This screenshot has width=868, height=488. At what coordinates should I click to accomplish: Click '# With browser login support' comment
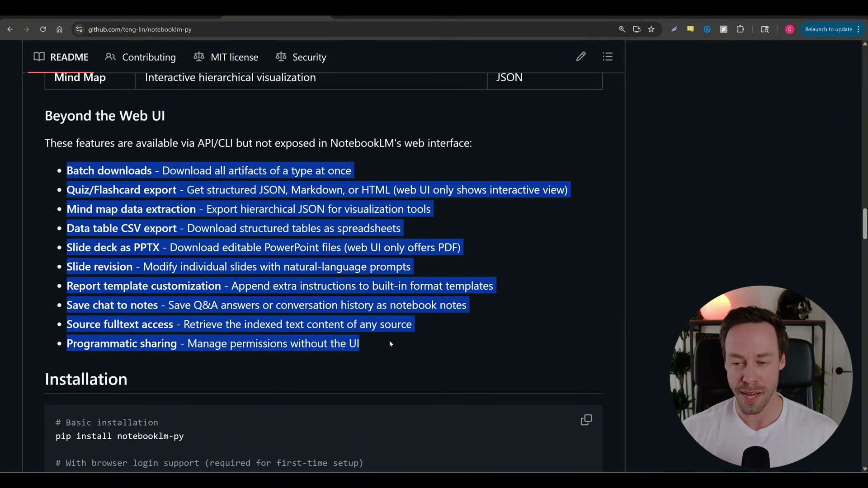[209, 463]
